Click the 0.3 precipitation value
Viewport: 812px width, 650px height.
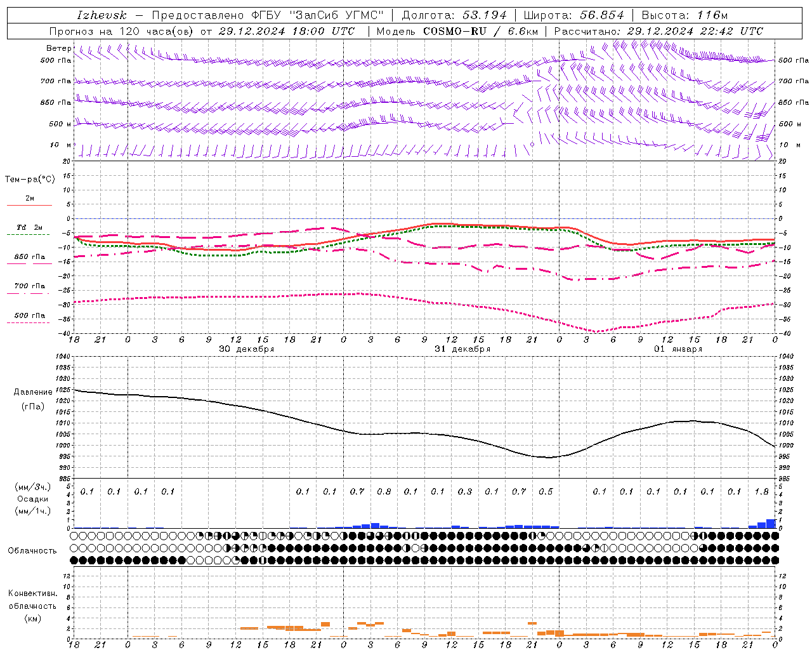(x=465, y=492)
